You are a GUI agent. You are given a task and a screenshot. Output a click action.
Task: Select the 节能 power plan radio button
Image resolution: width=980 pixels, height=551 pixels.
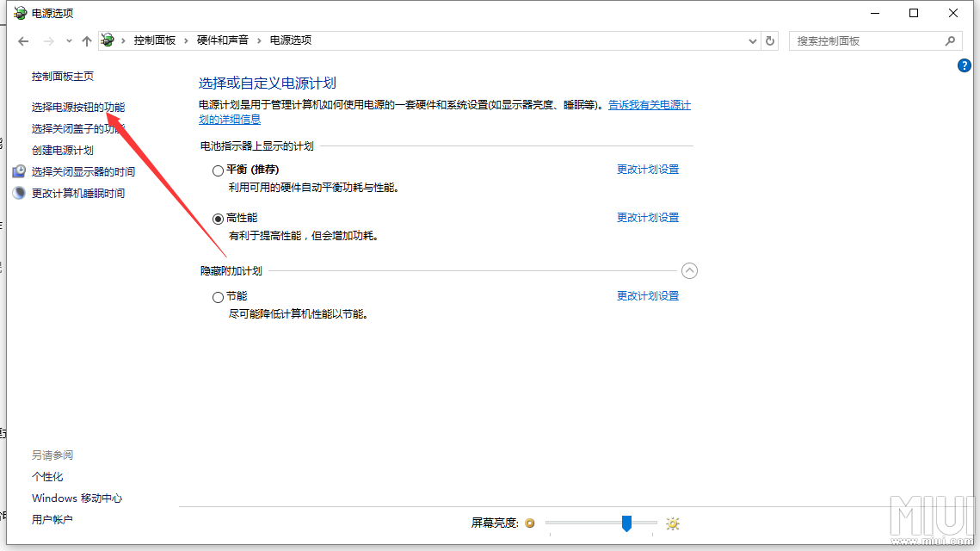(218, 297)
